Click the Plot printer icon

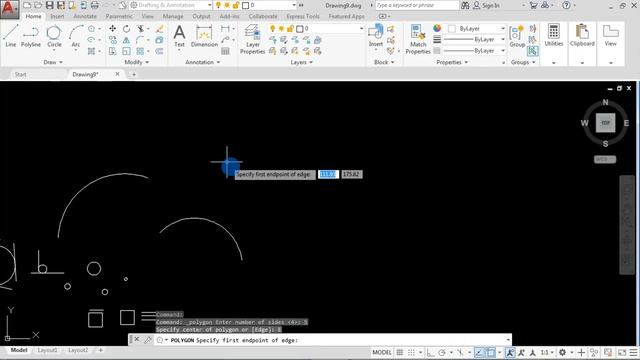tap(94, 5)
